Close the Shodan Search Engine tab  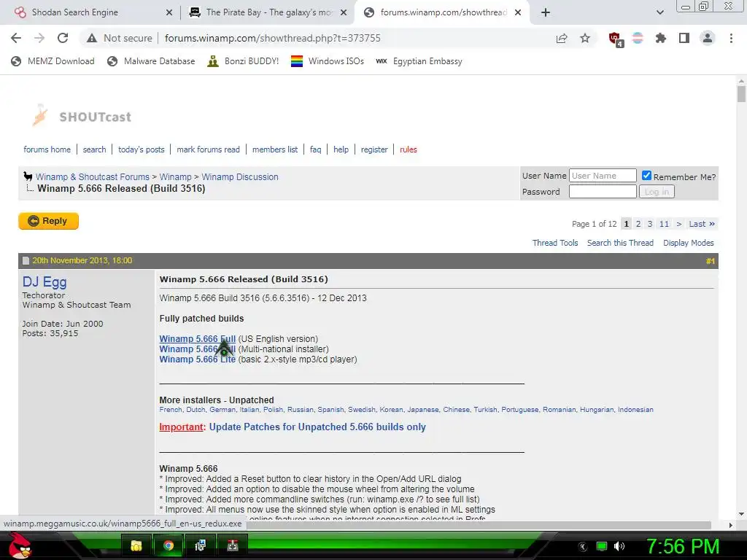point(169,12)
